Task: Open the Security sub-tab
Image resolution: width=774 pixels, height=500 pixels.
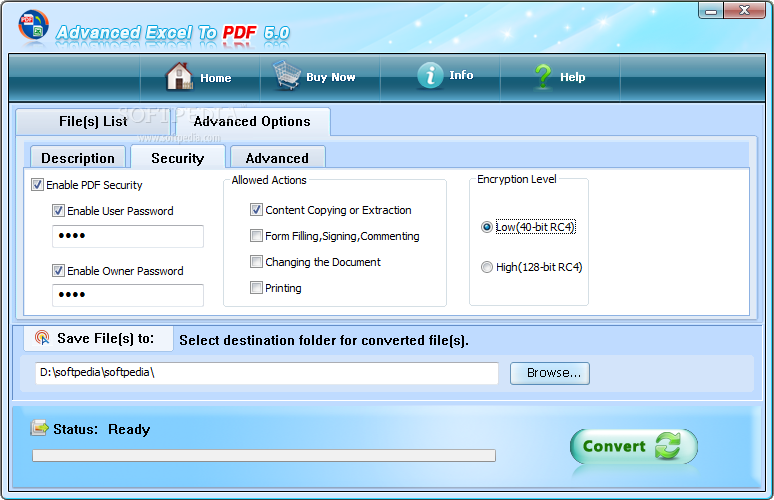Action: click(x=178, y=157)
